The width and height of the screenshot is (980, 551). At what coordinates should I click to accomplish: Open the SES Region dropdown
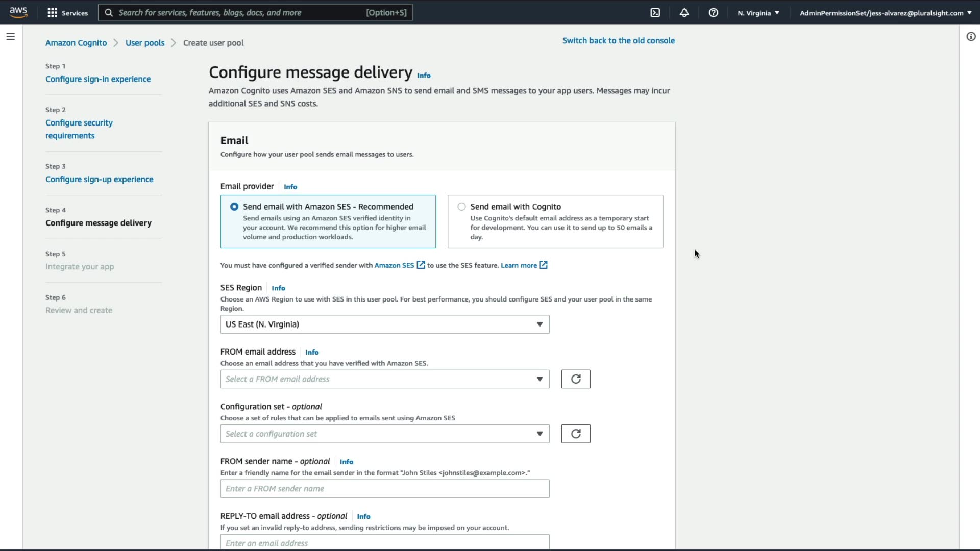click(384, 324)
